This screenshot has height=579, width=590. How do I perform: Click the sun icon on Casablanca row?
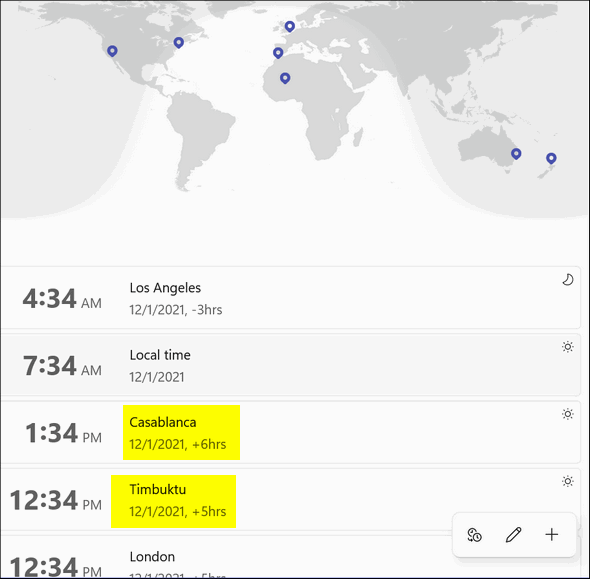568,414
